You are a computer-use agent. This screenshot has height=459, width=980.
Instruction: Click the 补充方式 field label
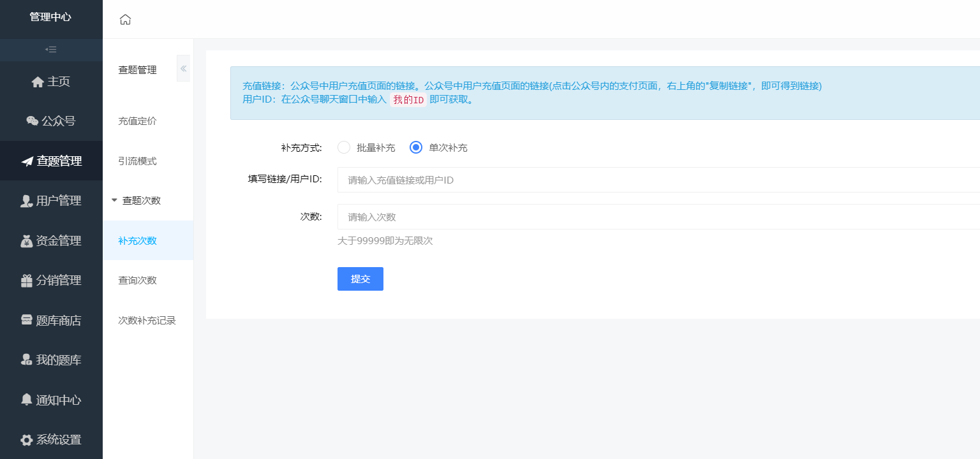click(301, 147)
